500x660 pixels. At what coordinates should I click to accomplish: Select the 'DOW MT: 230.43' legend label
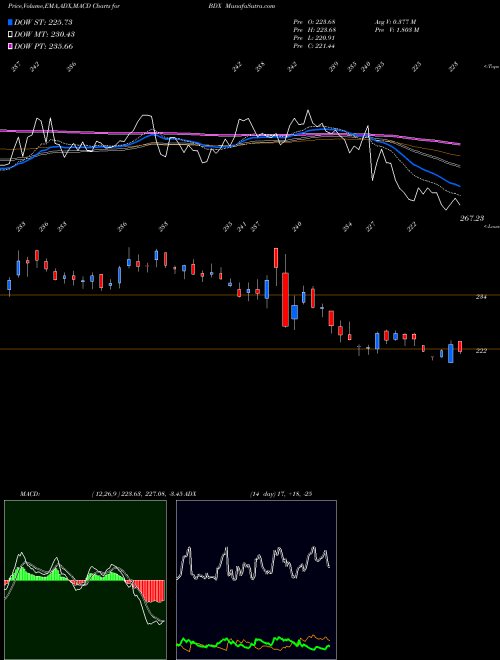coord(45,34)
